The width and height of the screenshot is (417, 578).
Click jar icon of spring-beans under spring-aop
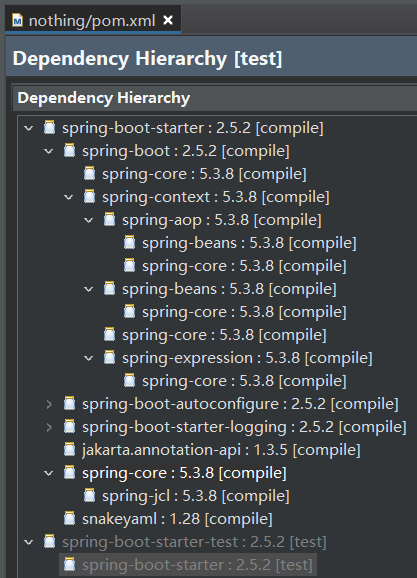coord(129,243)
